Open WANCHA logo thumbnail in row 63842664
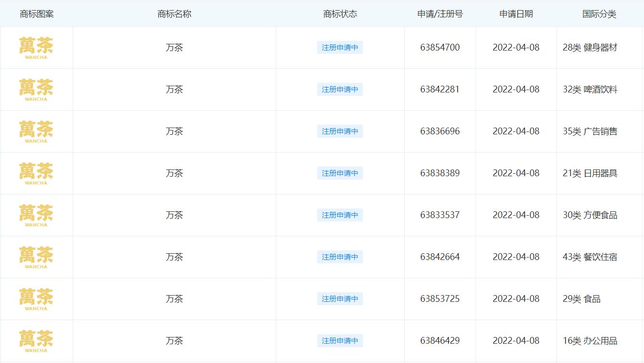Viewport: 644px width, 363px height. [x=36, y=257]
